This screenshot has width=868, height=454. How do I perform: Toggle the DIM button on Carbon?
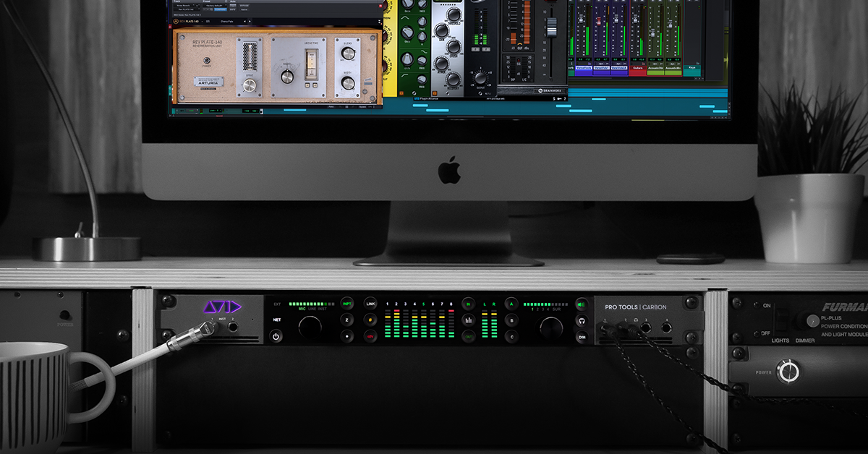(x=582, y=336)
